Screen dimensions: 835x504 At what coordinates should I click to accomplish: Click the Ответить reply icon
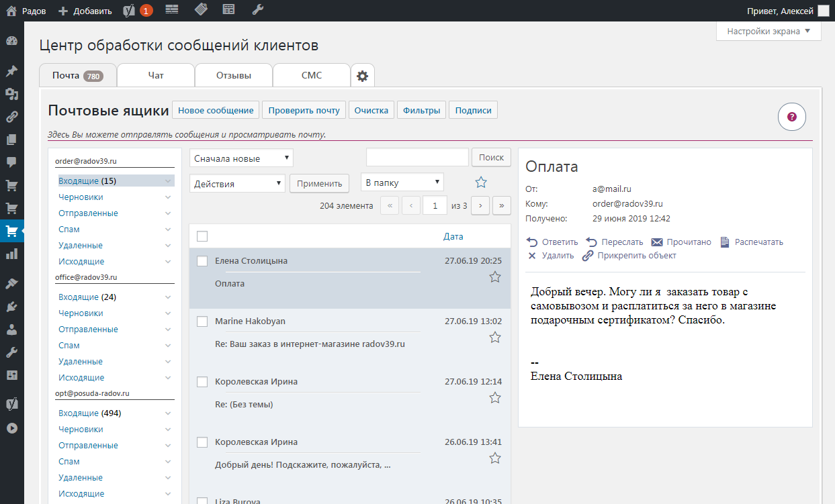532,242
